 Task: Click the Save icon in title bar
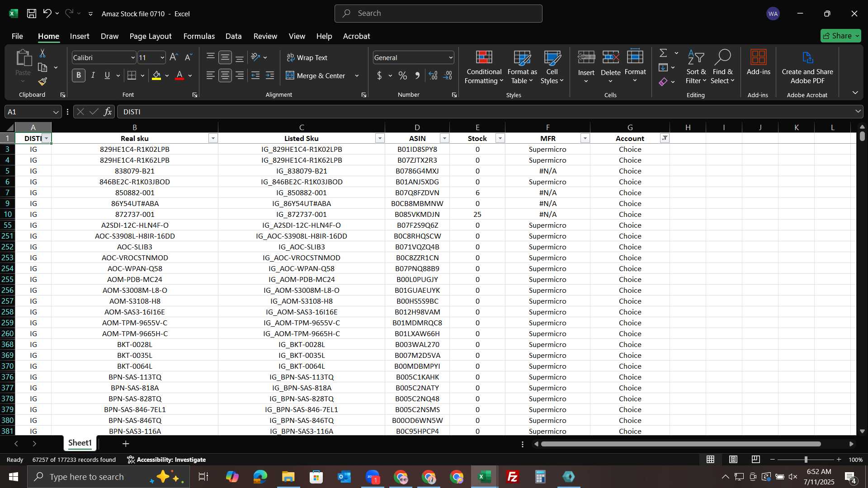tap(32, 14)
